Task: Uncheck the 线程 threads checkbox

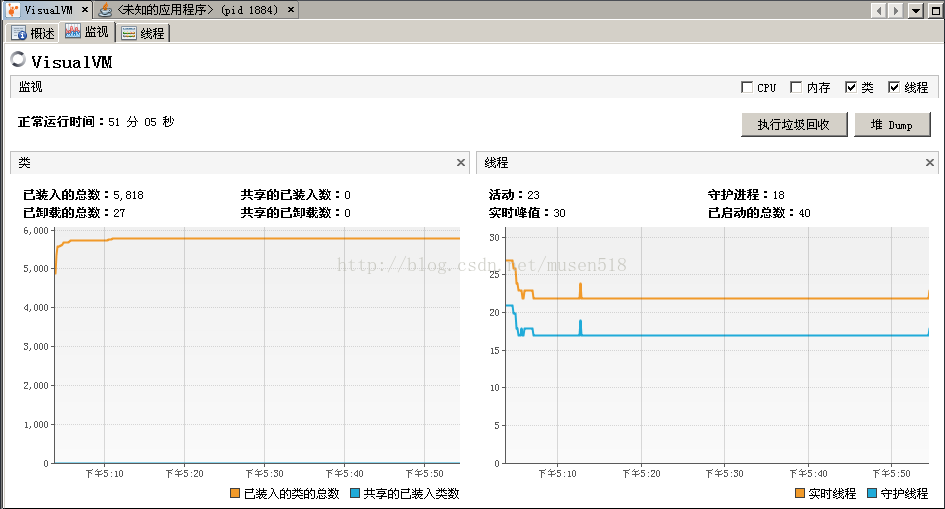Action: (x=894, y=87)
